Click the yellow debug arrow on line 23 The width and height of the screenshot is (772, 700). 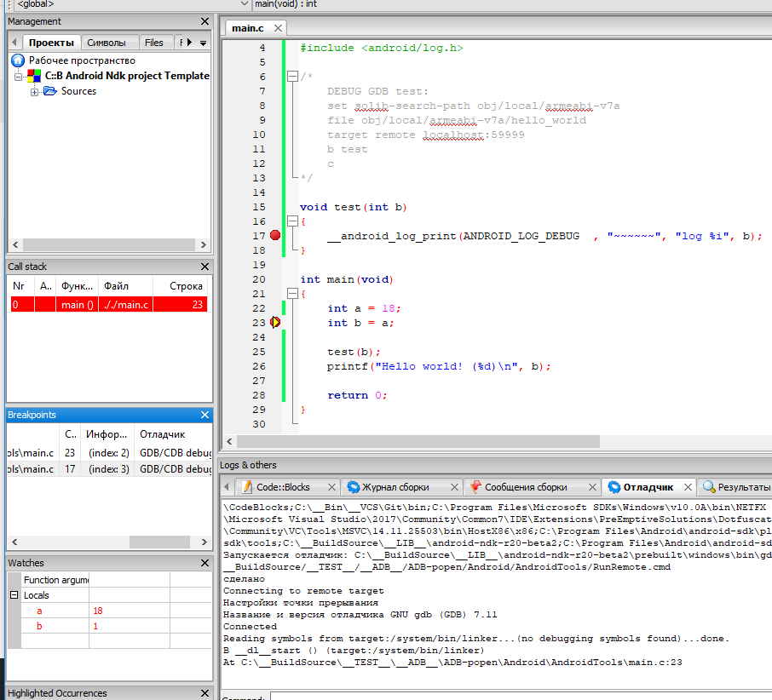tap(275, 323)
